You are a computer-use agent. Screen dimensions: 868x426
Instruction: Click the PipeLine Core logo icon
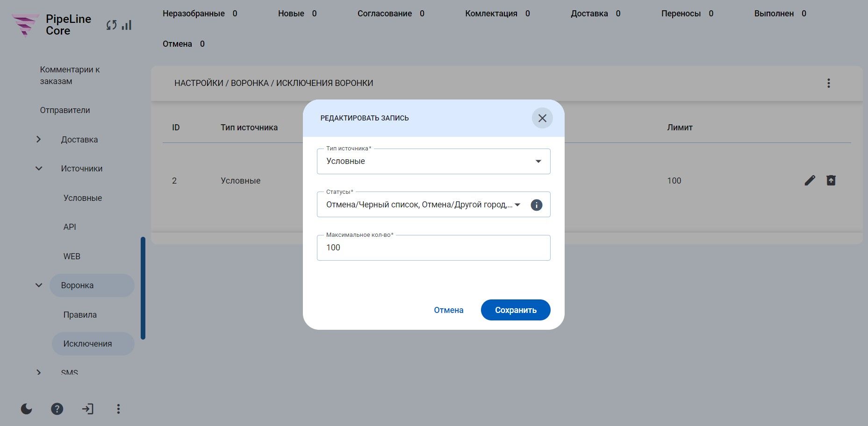point(25,25)
